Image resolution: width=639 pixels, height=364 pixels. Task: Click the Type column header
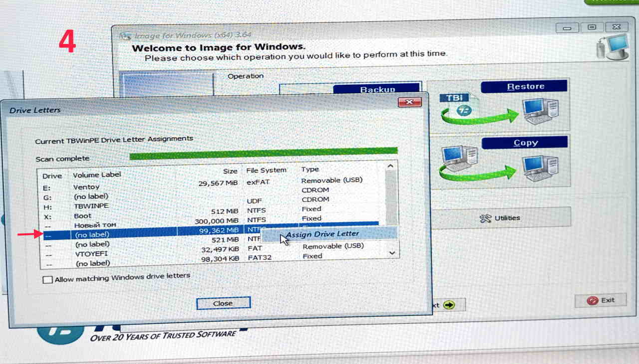click(x=310, y=170)
